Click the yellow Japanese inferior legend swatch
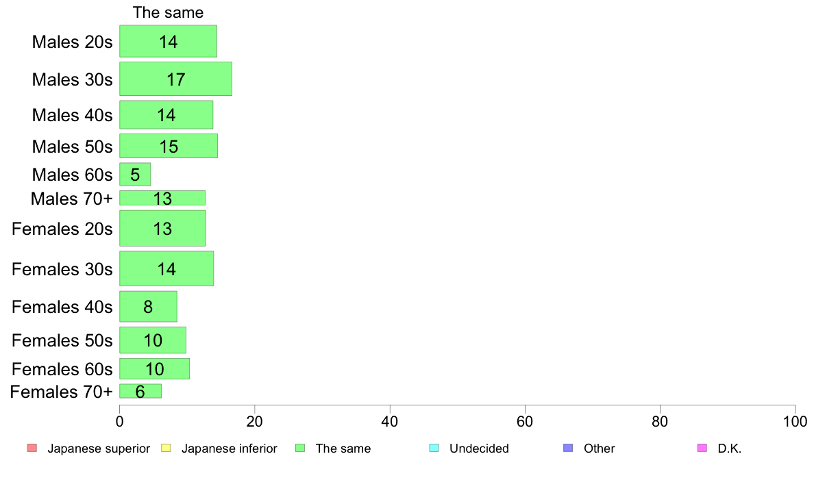 click(166, 448)
